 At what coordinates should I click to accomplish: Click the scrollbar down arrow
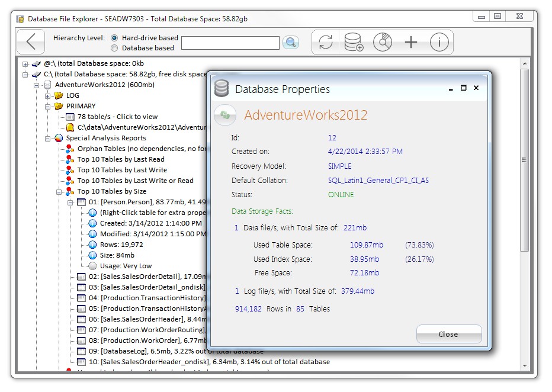click(525, 366)
